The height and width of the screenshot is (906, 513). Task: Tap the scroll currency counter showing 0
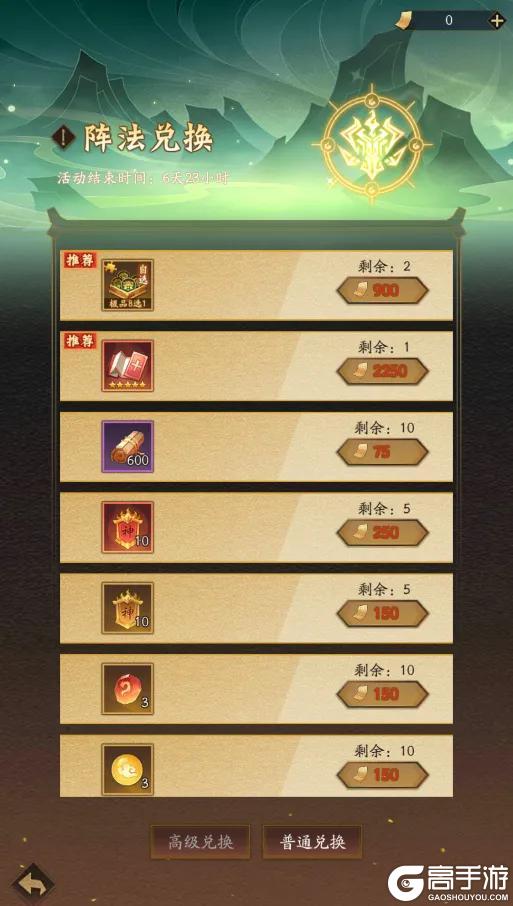(x=449, y=21)
